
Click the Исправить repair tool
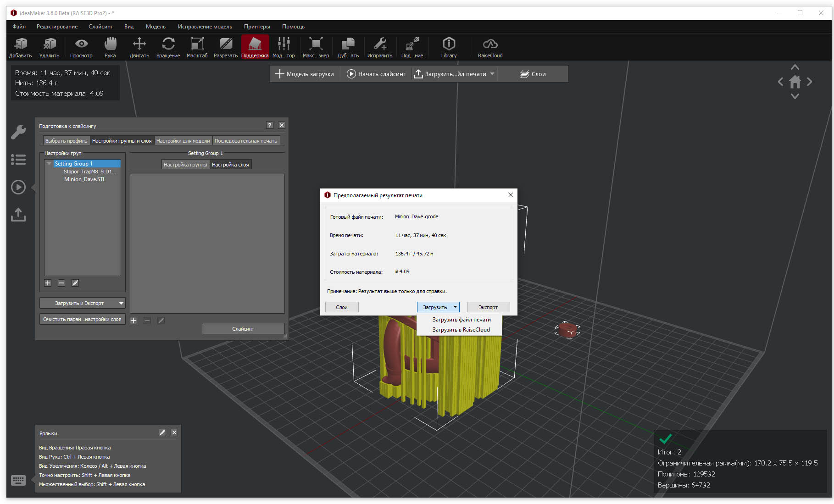coord(380,48)
